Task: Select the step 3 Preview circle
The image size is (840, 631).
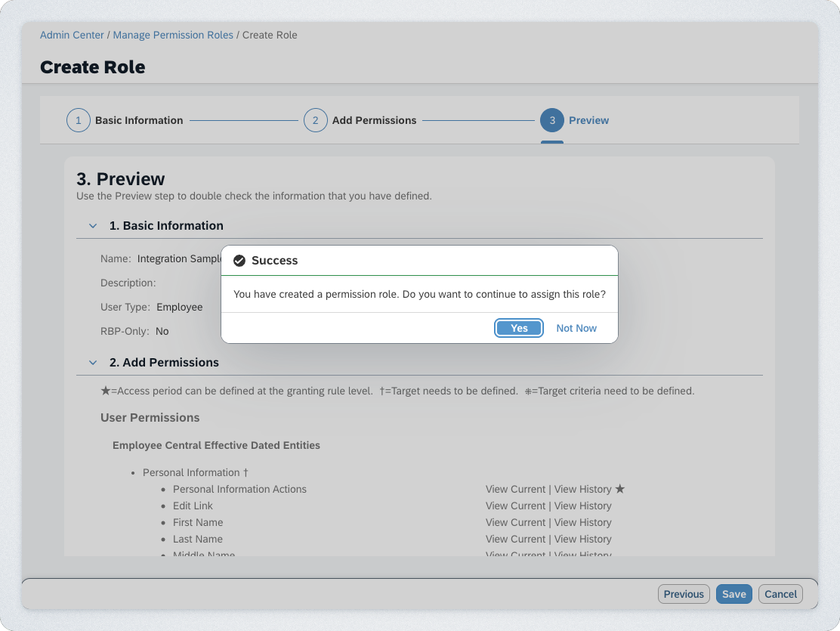Action: 551,120
